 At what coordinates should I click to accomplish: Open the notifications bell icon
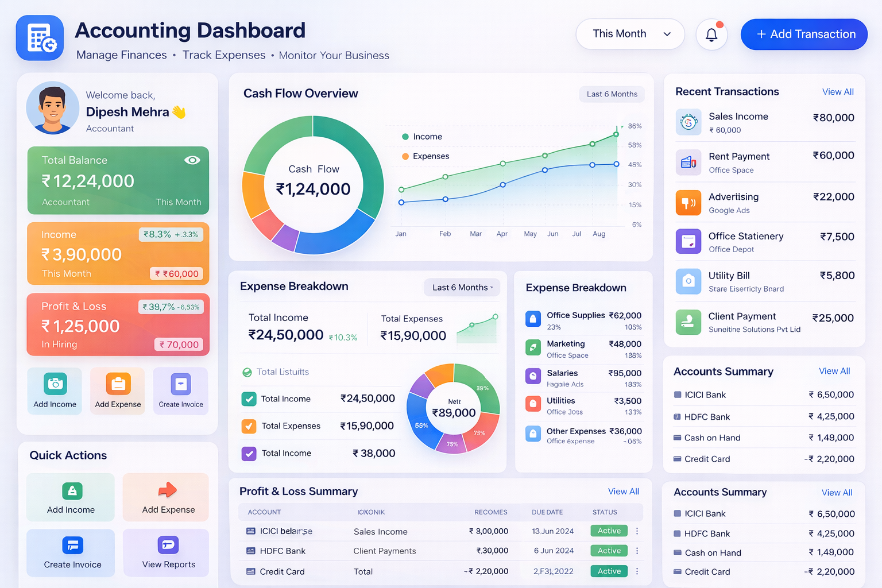pyautogui.click(x=711, y=34)
